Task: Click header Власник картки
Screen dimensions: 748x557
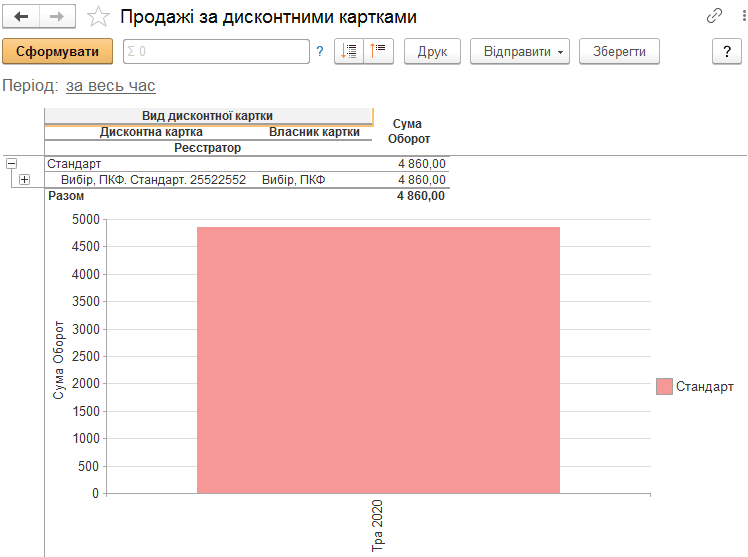Action: (x=314, y=132)
